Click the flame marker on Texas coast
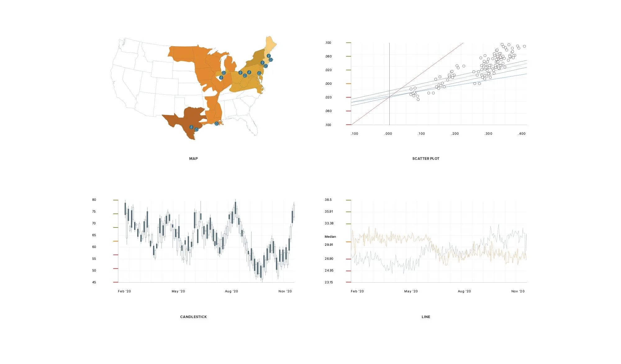This screenshot has width=621, height=364. pyautogui.click(x=196, y=129)
